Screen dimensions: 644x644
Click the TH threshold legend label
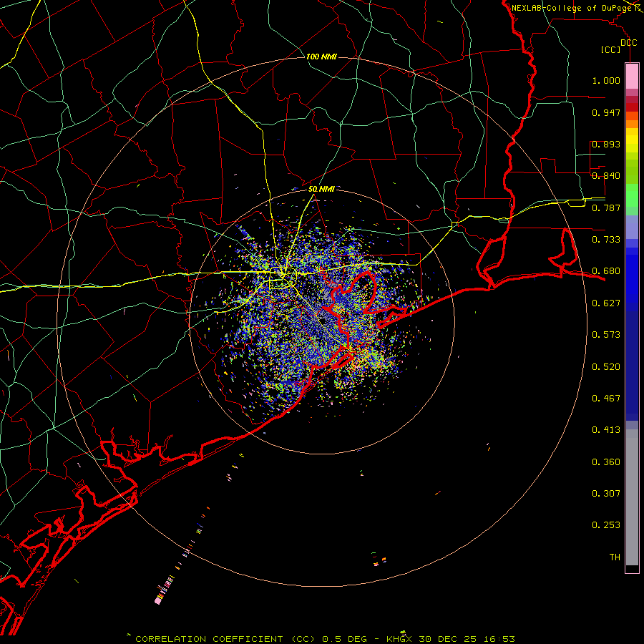click(x=615, y=557)
